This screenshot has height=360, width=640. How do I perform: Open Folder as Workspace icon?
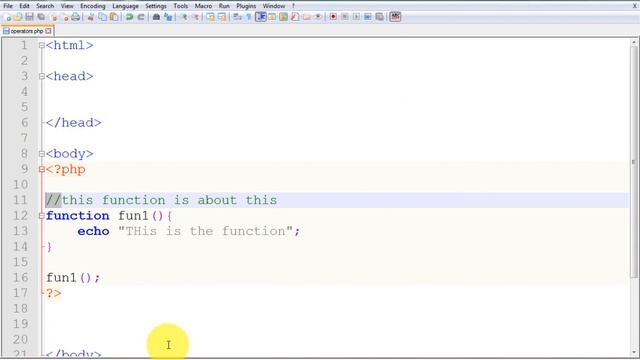[307, 17]
